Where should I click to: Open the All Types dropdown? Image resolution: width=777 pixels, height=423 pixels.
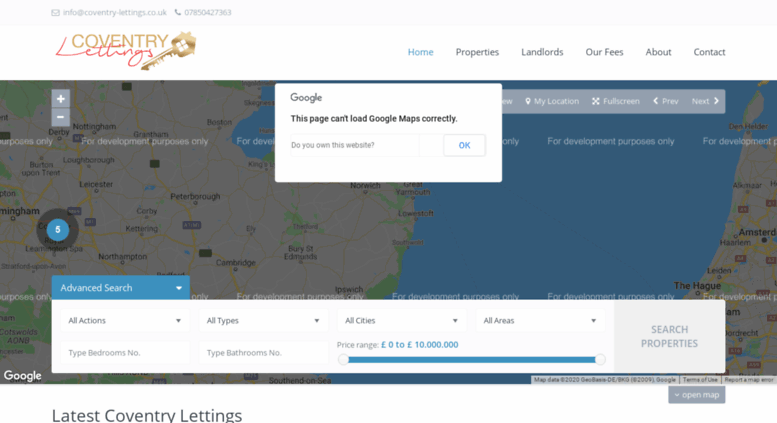(263, 320)
